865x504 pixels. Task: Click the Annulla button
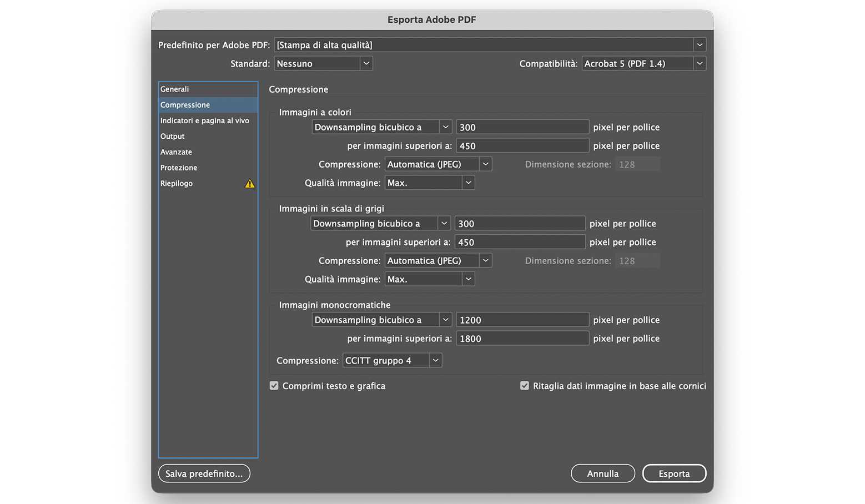[x=603, y=473]
